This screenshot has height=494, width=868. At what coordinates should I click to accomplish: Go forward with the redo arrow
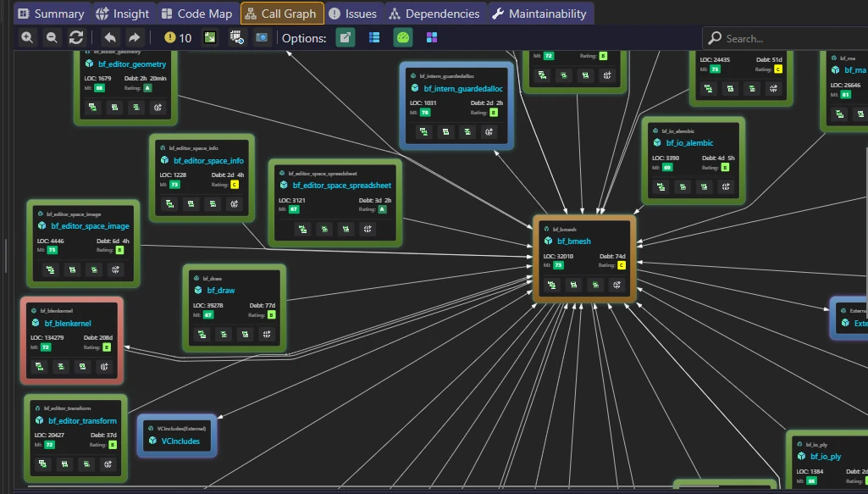pos(134,37)
